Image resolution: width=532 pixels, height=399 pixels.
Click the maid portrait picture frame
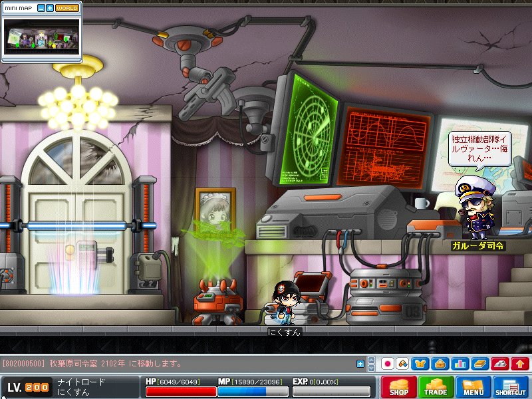point(215,209)
